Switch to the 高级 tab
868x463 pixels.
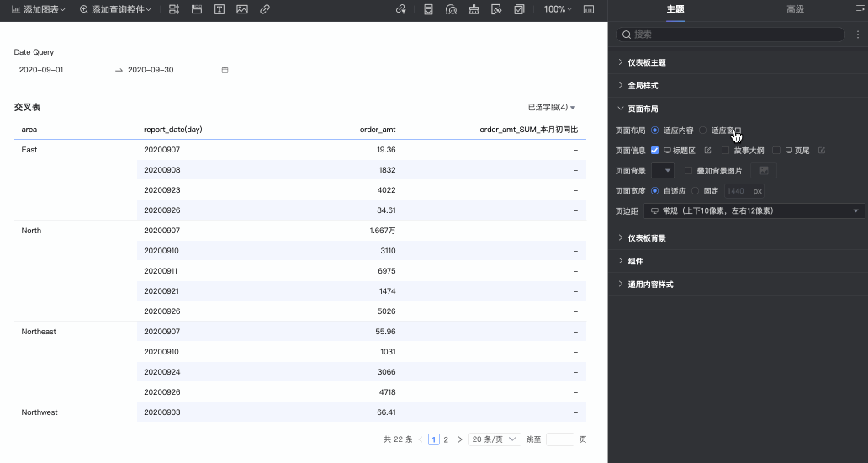[795, 9]
